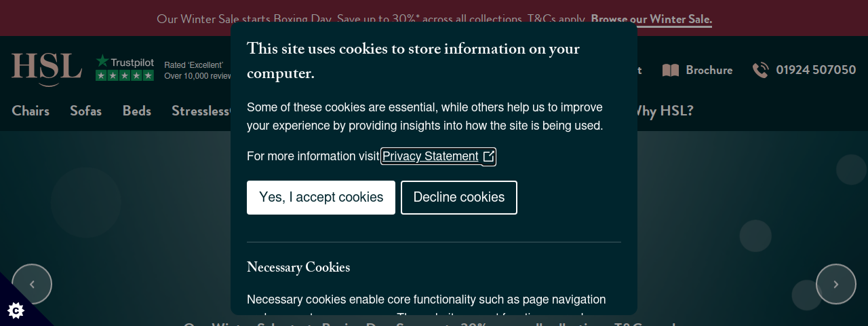Open the Chairs menu

[31, 111]
